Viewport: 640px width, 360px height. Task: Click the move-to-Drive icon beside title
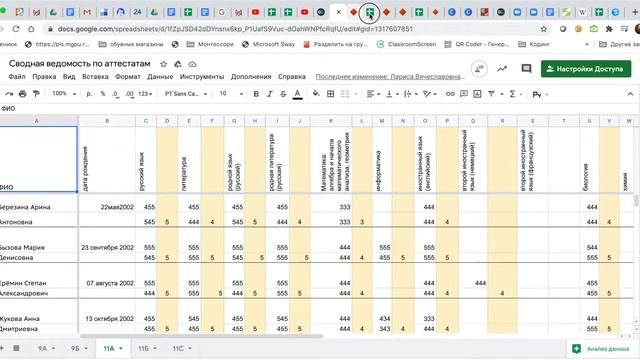(x=178, y=64)
